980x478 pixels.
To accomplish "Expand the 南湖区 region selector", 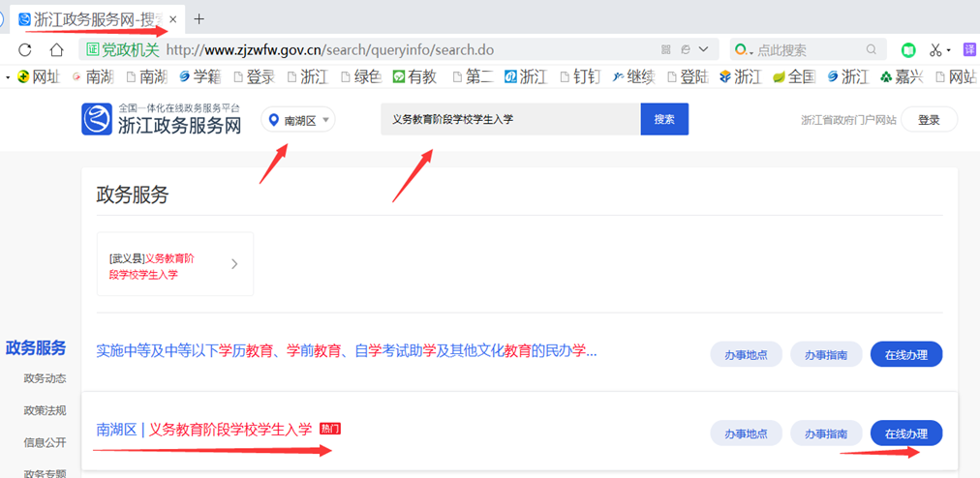I will (298, 120).
